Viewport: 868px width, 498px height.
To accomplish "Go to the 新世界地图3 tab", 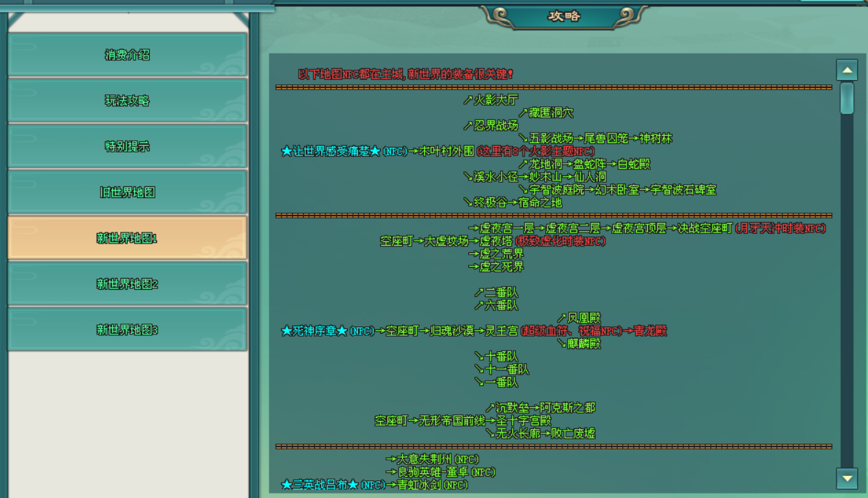I will point(127,330).
